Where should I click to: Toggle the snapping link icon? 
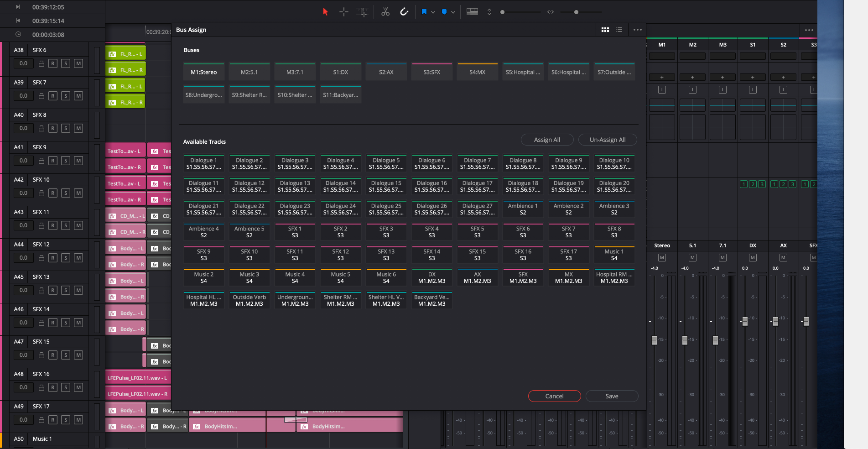tap(404, 12)
